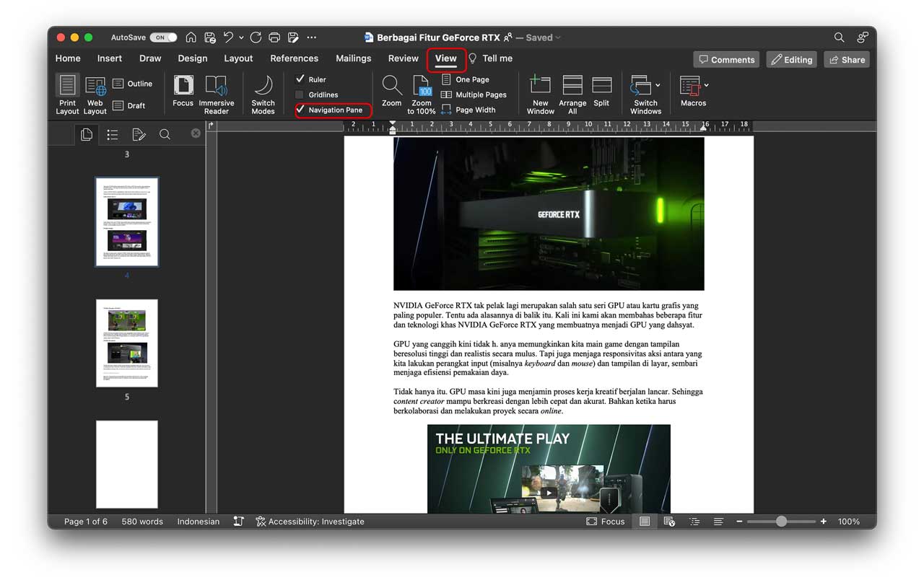Uncheck the Ruler checkbox
The width and height of the screenshot is (924, 580).
pyautogui.click(x=300, y=79)
